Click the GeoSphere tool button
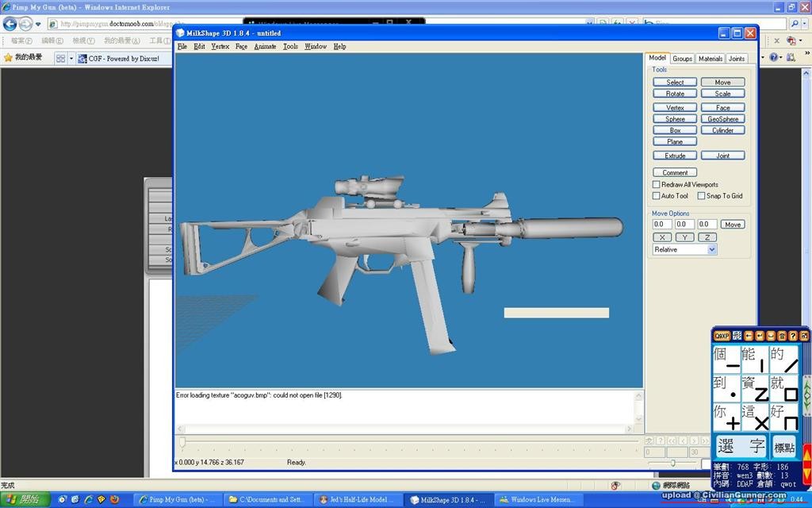Viewport: 812px width, 508px height. coord(722,119)
